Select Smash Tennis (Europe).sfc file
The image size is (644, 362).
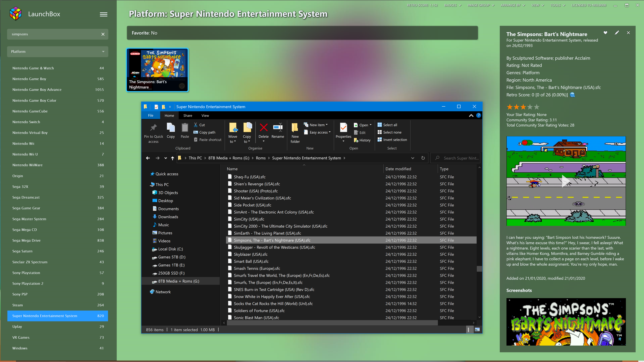tap(257, 268)
